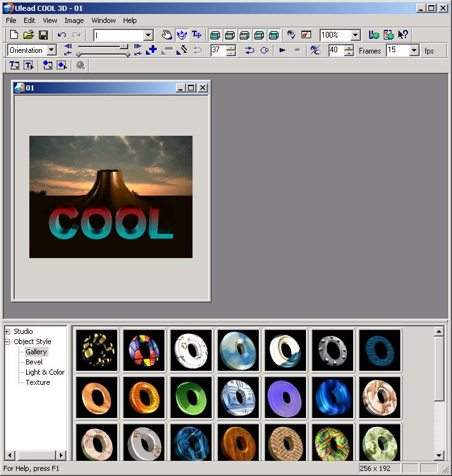The width and height of the screenshot is (452, 476).
Task: Toggle the first face button (front face)
Action: (215, 35)
